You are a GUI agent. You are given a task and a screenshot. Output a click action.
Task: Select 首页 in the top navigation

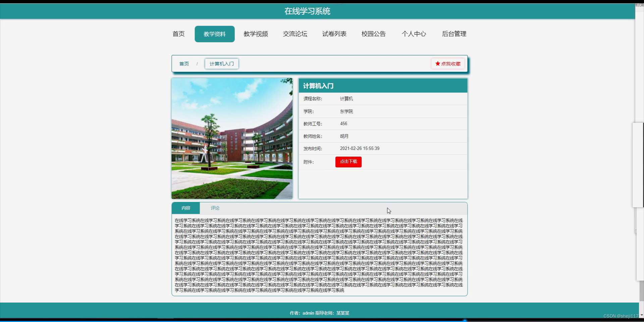(178, 34)
